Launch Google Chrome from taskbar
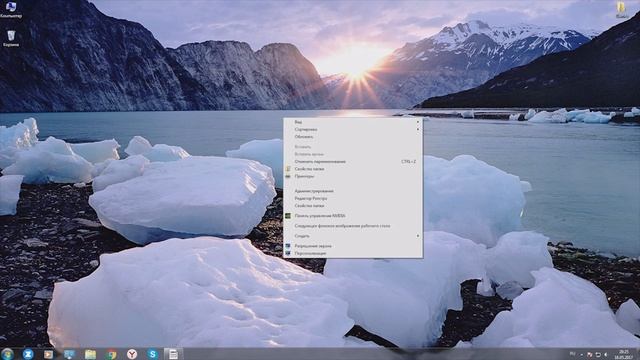Image resolution: width=640 pixels, height=360 pixels. click(111, 354)
